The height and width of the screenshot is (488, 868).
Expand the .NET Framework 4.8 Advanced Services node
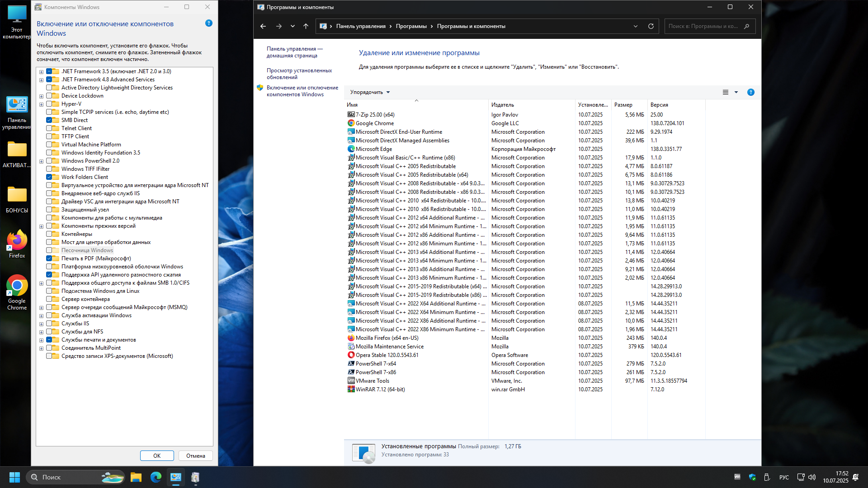[x=41, y=80]
